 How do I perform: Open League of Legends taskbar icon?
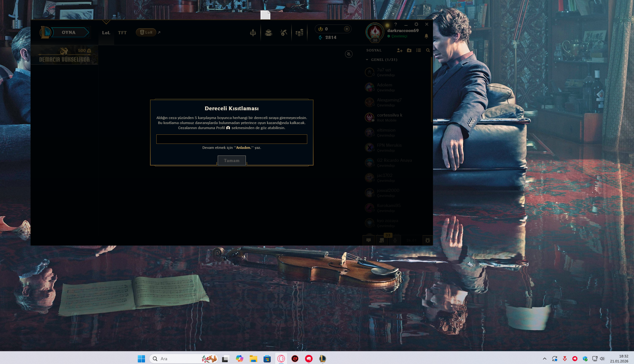tap(323, 359)
